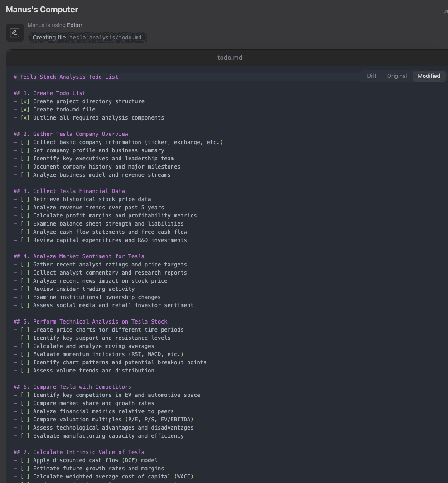The image size is (448, 483).
Task: Click line Evaluate momentum indicators (RSI, MACD, etc.)
Action: click(108, 354)
